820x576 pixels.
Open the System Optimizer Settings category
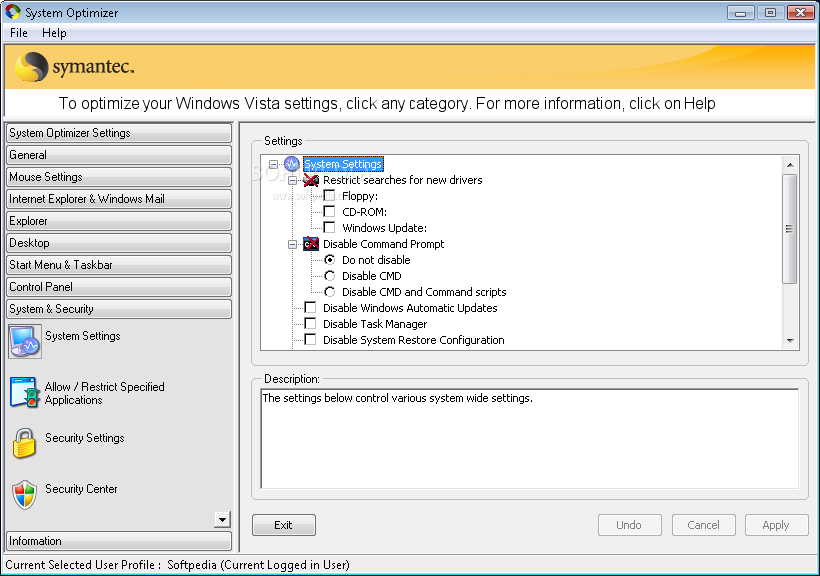pyautogui.click(x=119, y=133)
